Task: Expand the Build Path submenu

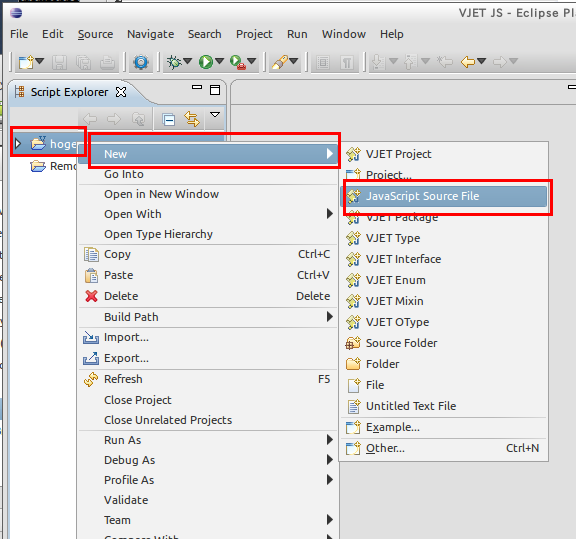Action: pyautogui.click(x=208, y=317)
